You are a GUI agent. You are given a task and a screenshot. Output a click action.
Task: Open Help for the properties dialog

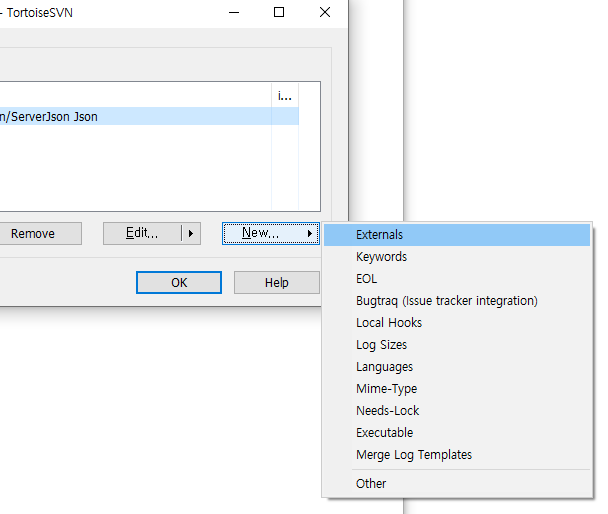point(277,283)
